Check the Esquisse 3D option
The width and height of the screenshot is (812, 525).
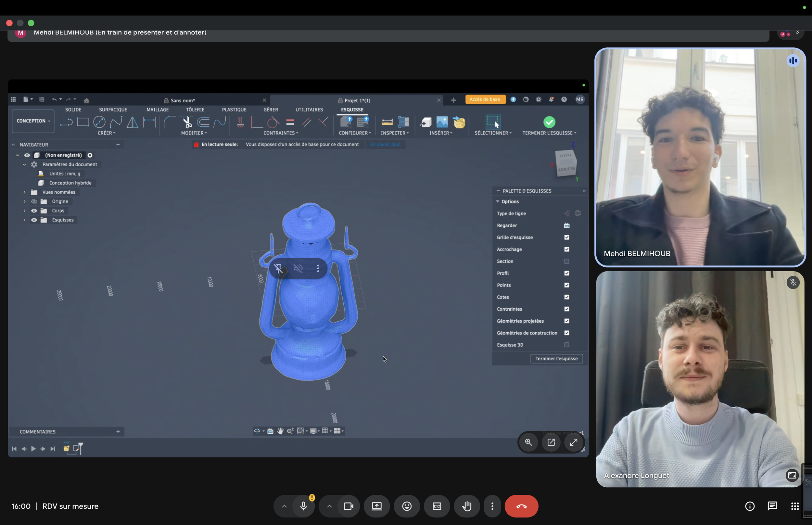pos(566,345)
